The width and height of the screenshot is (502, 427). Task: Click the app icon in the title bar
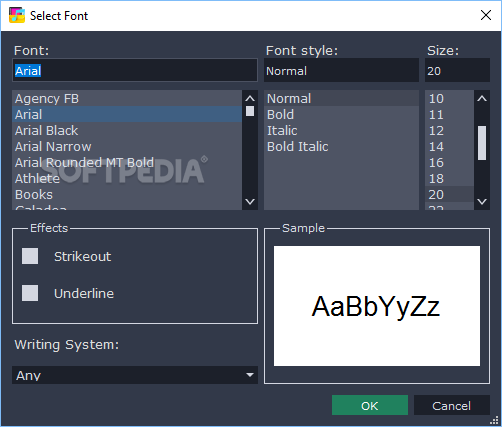point(17,15)
